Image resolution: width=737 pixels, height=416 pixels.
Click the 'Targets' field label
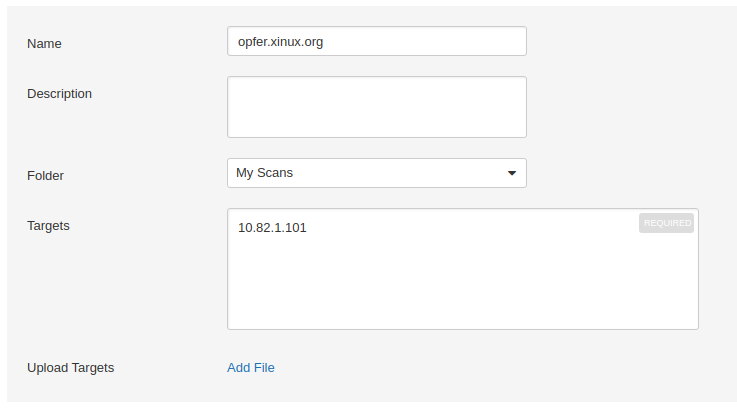coord(48,225)
